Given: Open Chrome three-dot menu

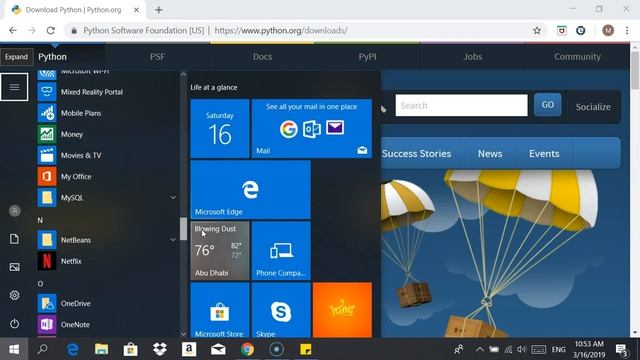Looking at the screenshot, I should (627, 31).
